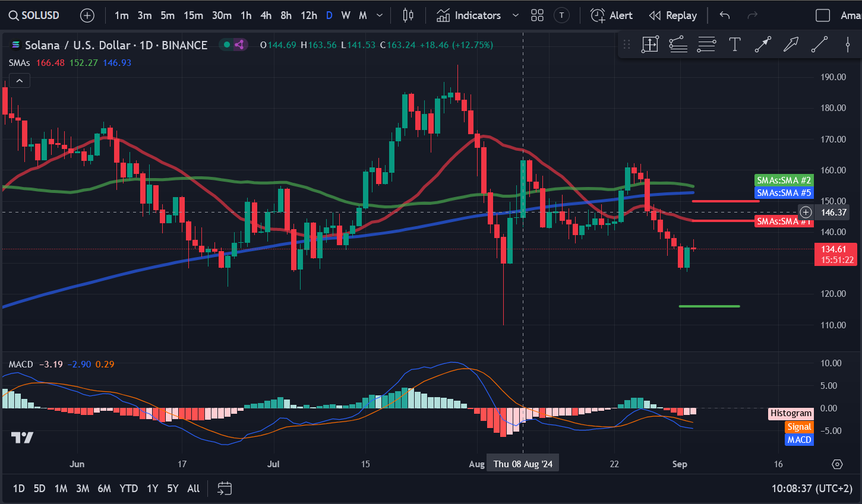Click the TradingView logo
Viewport: 862px width, 504px height.
click(x=22, y=438)
